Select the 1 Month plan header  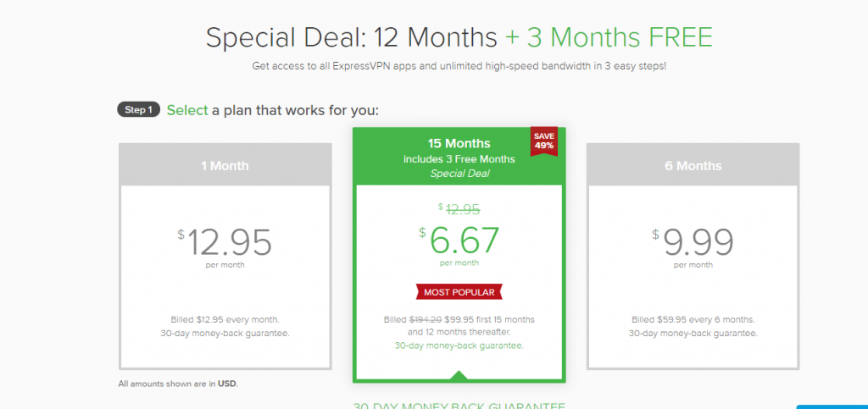tap(225, 166)
